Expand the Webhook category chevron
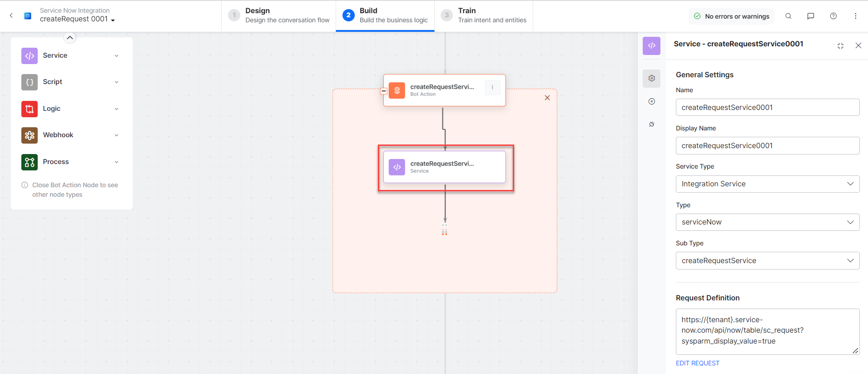Image resolution: width=868 pixels, height=374 pixels. tap(117, 135)
